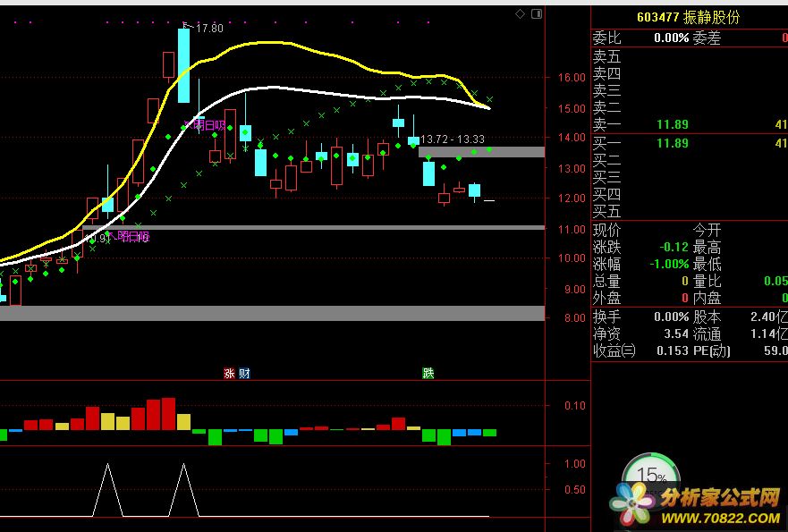Click the gray 13.72-13.33 resistance band
This screenshot has height=532, width=788.
click(481, 152)
